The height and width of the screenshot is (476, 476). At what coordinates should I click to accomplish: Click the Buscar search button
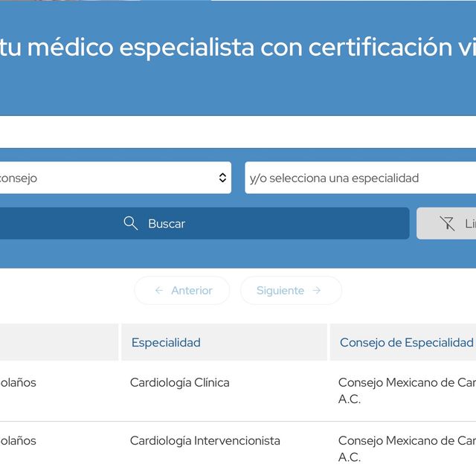click(205, 223)
